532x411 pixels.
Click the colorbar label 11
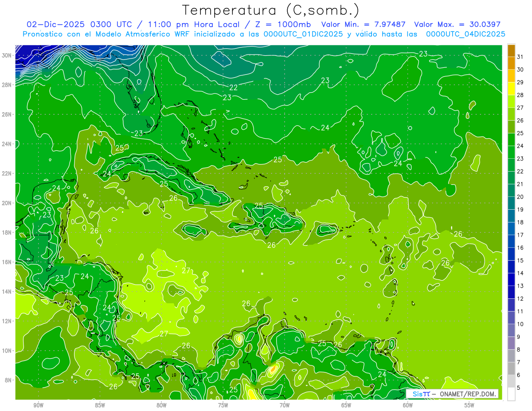520,311
